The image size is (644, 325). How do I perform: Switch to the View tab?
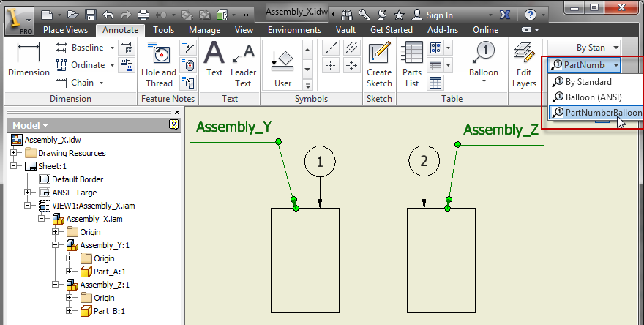coord(244,30)
